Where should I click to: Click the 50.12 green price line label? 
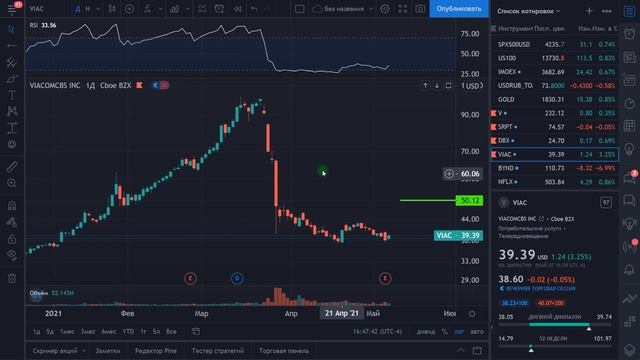[469, 200]
